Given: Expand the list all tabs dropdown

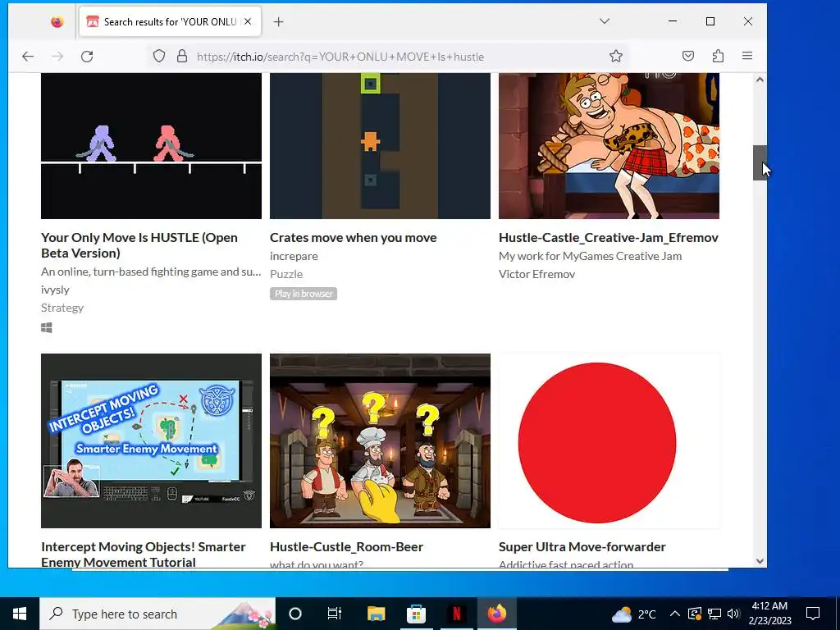Looking at the screenshot, I should point(605,21).
